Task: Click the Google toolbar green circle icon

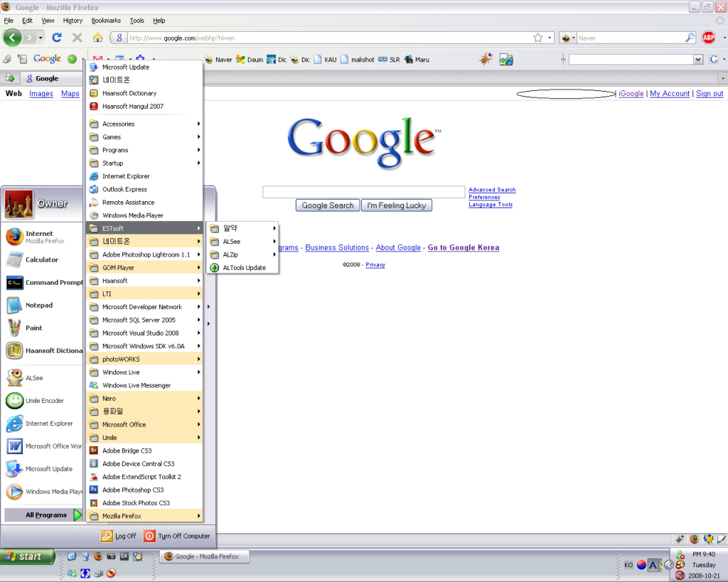Action: pyautogui.click(x=72, y=59)
